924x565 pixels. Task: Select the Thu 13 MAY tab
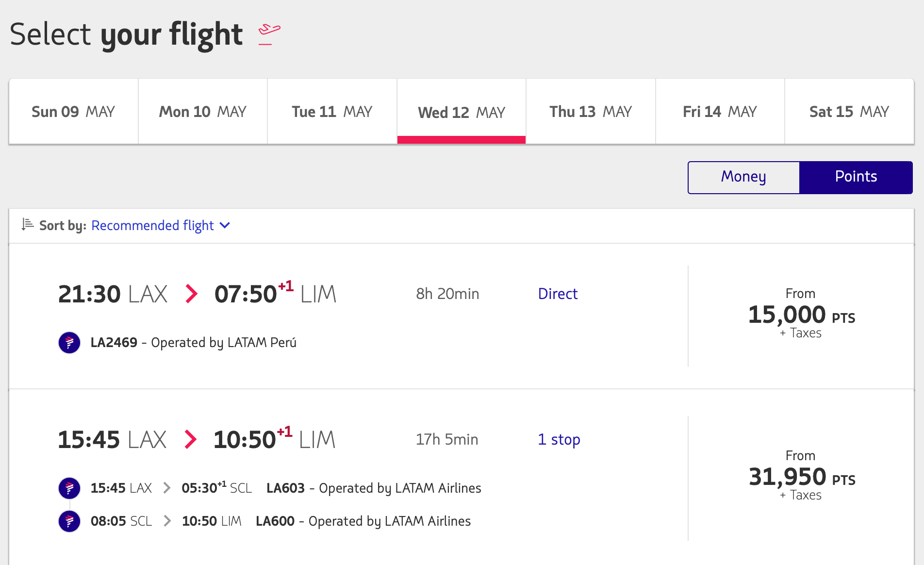pyautogui.click(x=590, y=111)
